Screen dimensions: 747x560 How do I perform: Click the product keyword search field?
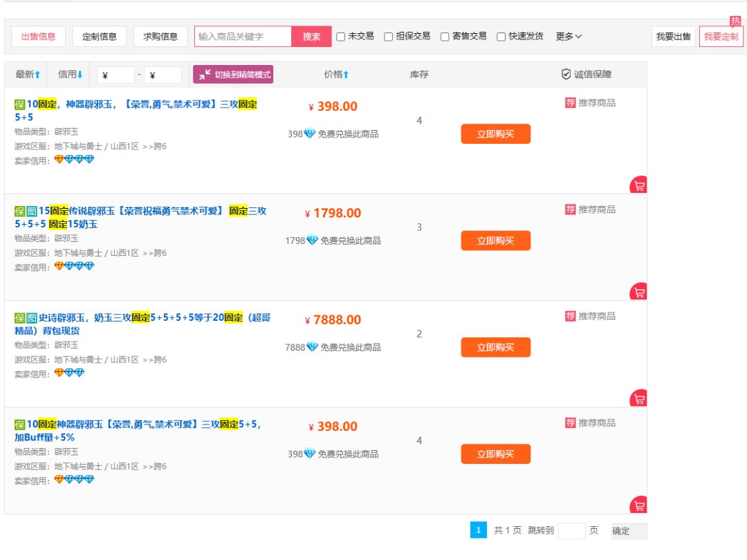(x=243, y=37)
